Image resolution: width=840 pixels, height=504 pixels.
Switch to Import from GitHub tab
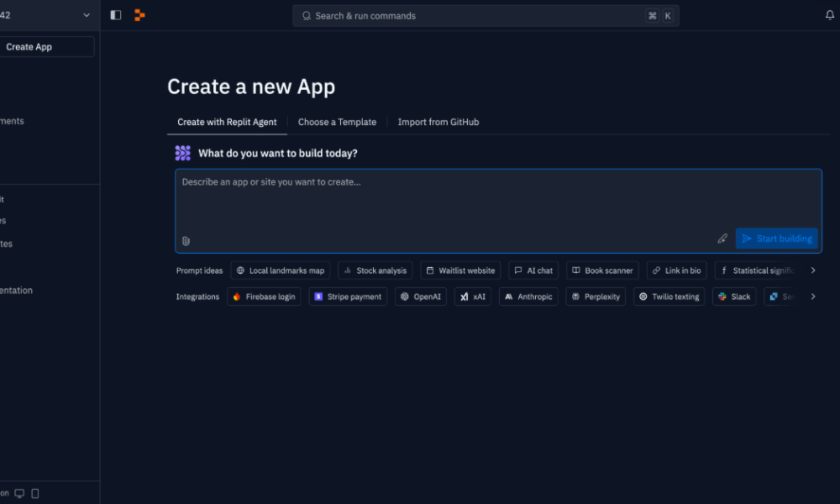pyautogui.click(x=438, y=122)
